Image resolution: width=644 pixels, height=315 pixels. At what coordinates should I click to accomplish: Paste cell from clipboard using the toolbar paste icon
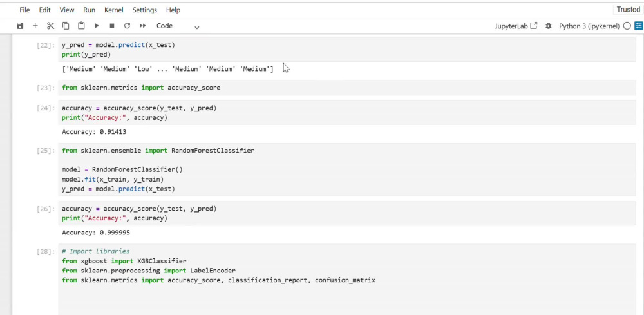(x=81, y=26)
